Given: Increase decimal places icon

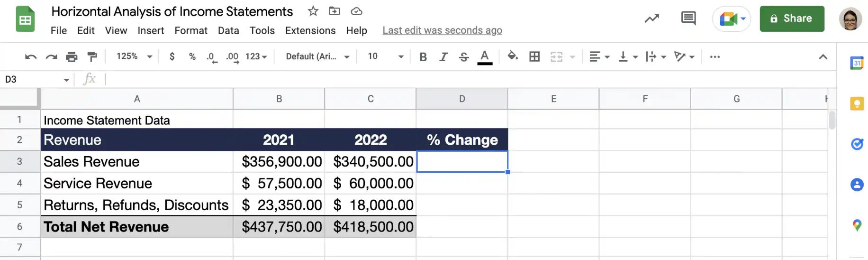Looking at the screenshot, I should click(x=232, y=57).
